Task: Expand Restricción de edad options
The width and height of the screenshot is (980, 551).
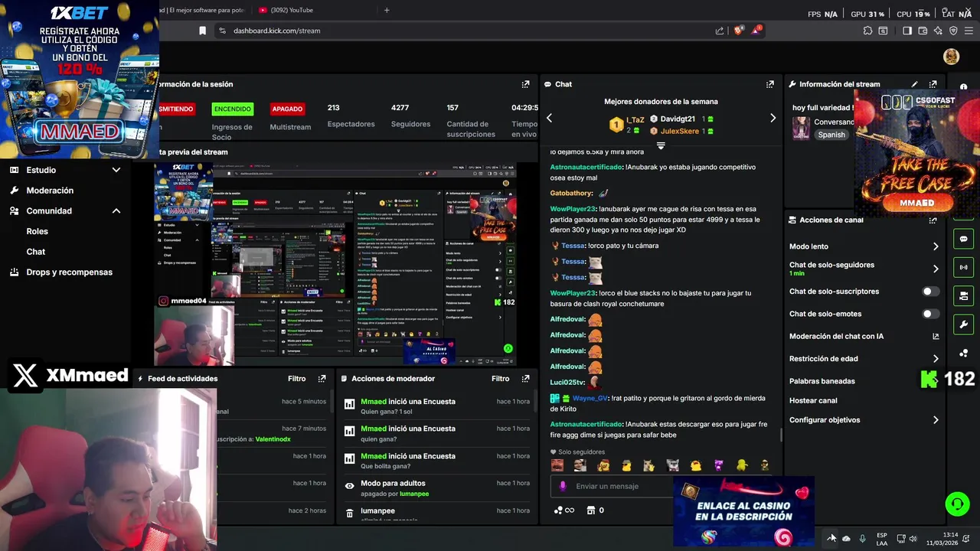Action: click(936, 358)
